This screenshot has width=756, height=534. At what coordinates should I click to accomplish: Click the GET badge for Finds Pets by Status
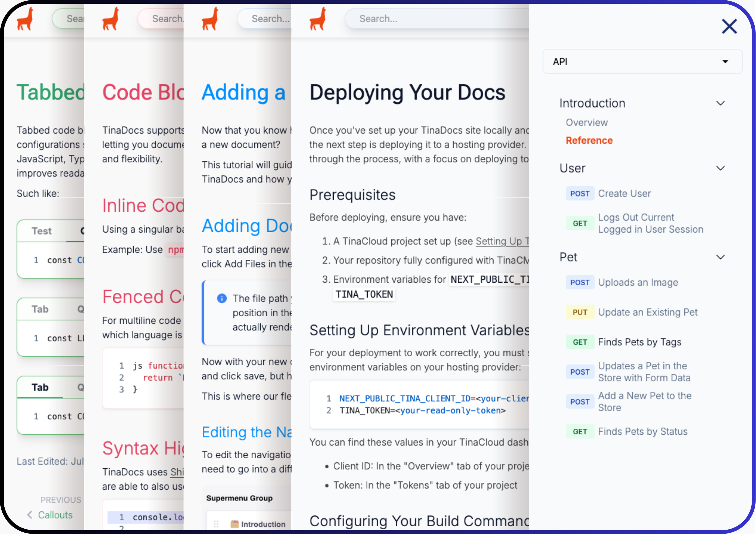580,431
